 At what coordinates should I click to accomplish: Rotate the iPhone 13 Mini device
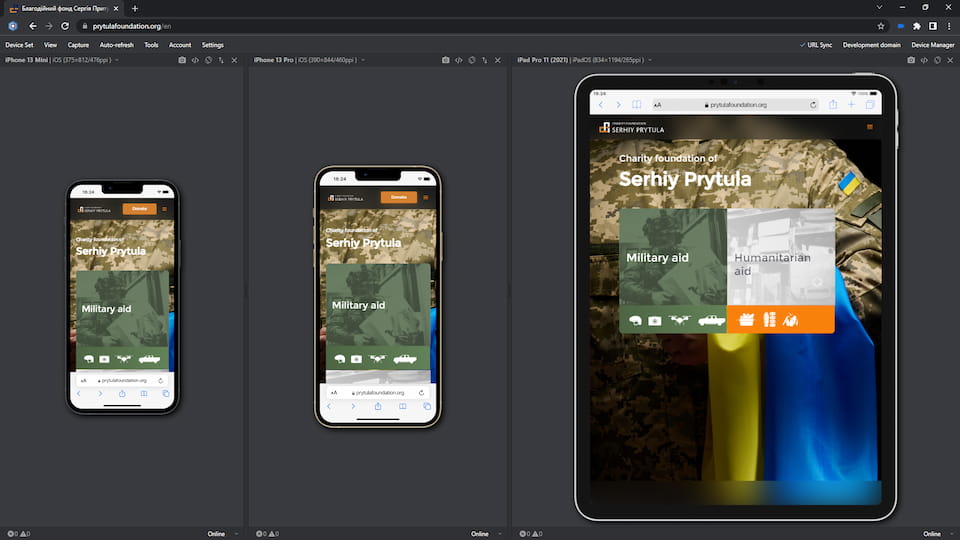coord(208,60)
